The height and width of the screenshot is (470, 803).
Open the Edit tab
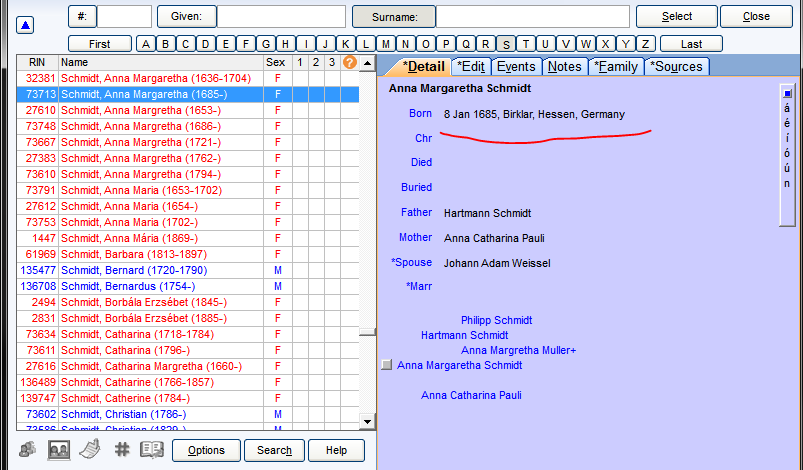[471, 67]
